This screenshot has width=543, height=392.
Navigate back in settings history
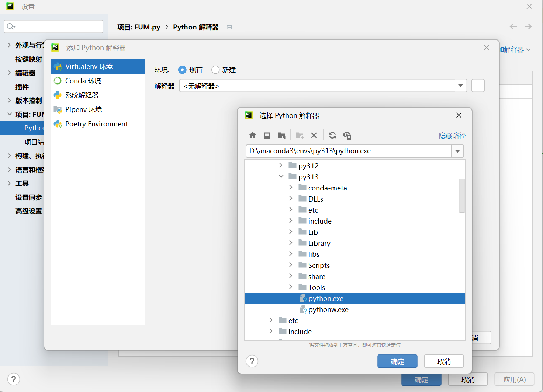[x=513, y=27]
